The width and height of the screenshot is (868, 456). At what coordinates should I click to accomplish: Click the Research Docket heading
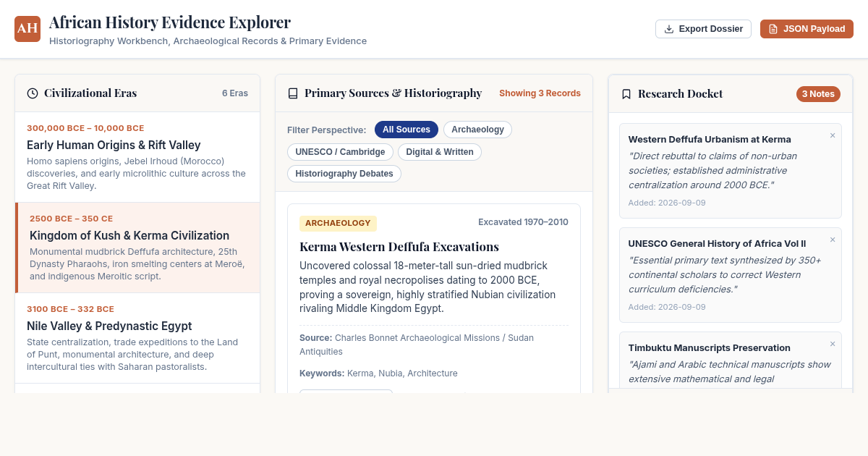680,94
